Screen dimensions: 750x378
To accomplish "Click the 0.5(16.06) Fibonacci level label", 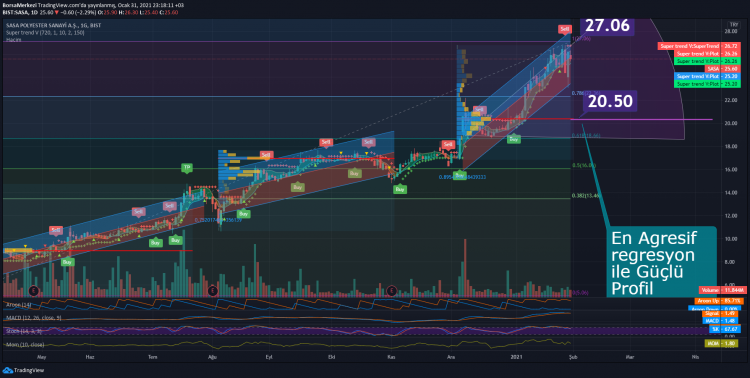I will pos(584,165).
